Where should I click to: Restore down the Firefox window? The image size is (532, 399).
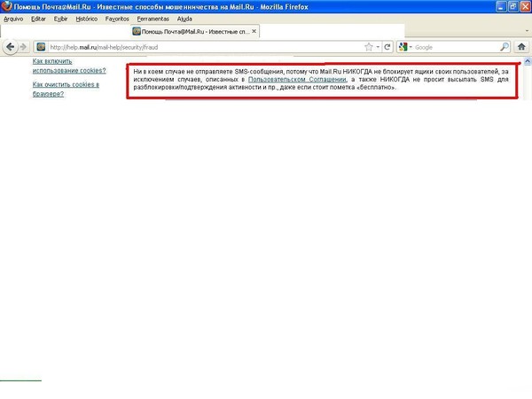[x=513, y=6]
